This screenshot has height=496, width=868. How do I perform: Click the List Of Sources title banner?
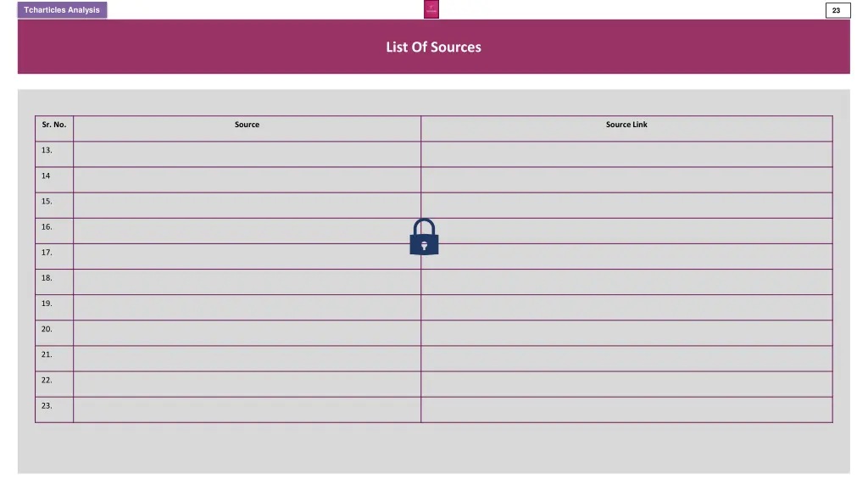coord(433,47)
